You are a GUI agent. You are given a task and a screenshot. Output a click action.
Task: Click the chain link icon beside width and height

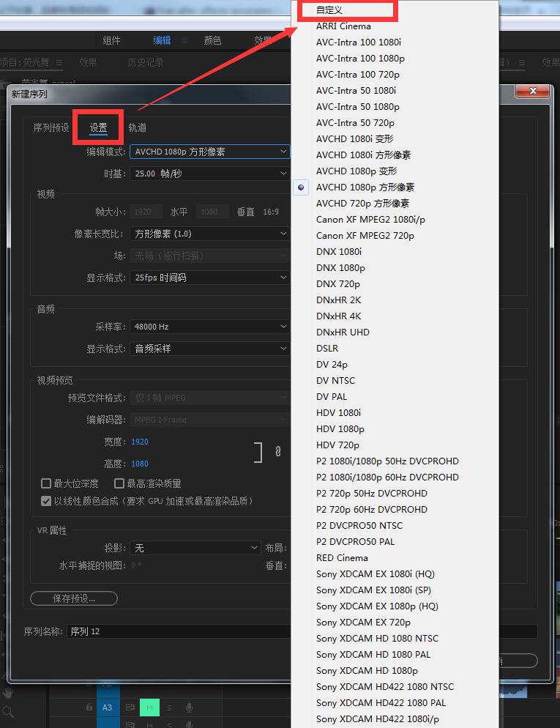click(x=277, y=452)
